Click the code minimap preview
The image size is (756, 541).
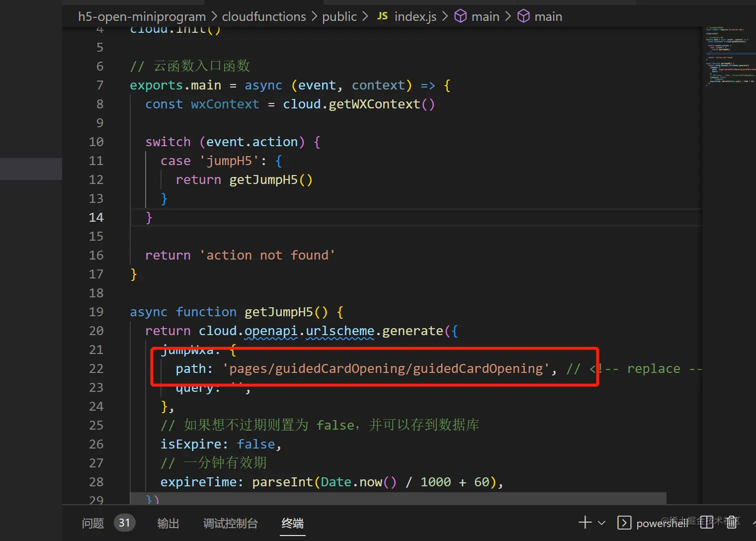729,56
